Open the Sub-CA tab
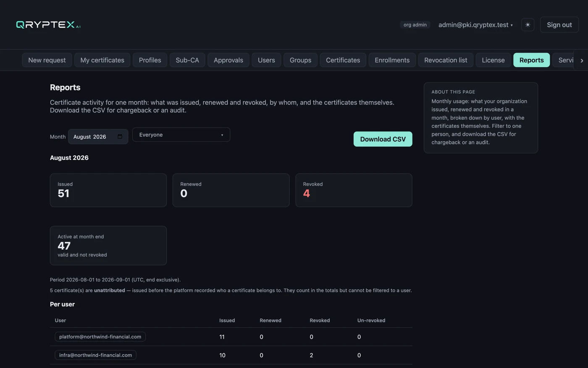Viewport: 588px width, 368px height. (187, 60)
